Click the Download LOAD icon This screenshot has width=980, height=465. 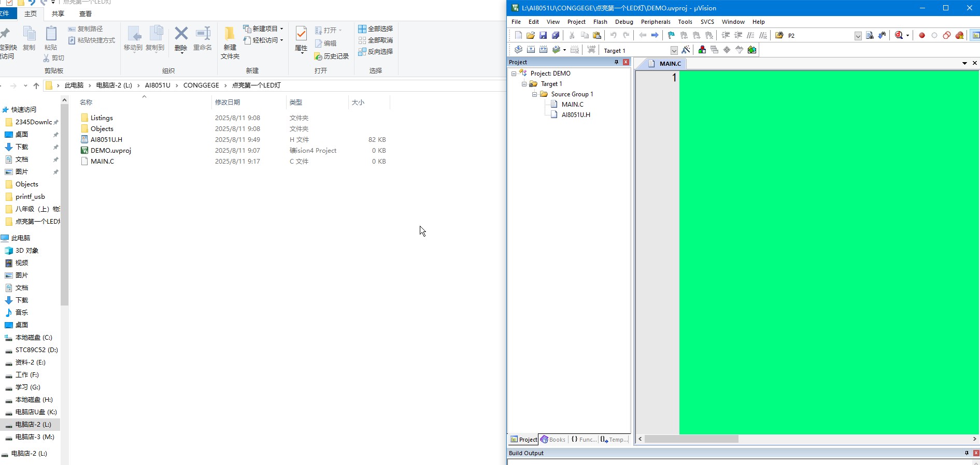(591, 50)
